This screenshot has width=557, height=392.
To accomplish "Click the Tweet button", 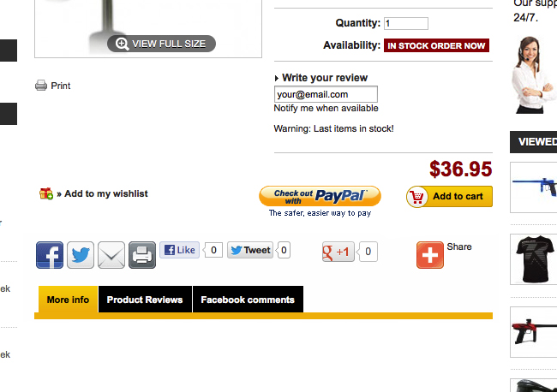I will click(250, 250).
